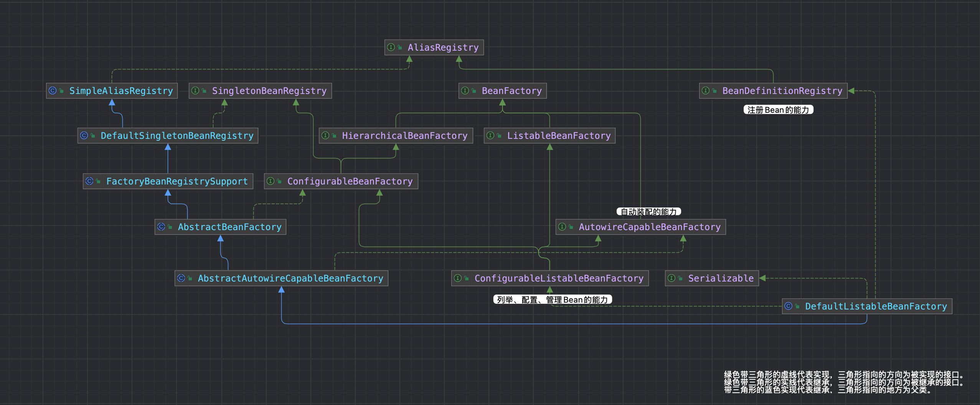Click the interface icon beside AutowireCapableBeanFactory
980x405 pixels.
point(562,227)
